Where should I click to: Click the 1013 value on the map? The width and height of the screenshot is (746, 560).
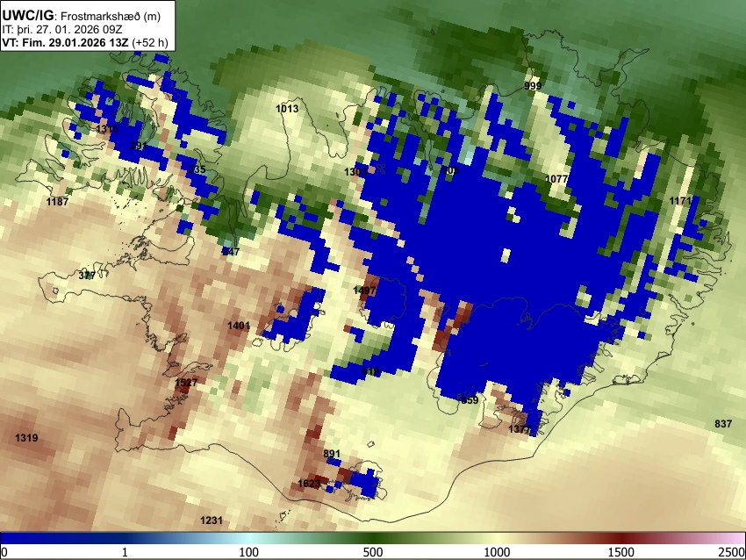(287, 109)
